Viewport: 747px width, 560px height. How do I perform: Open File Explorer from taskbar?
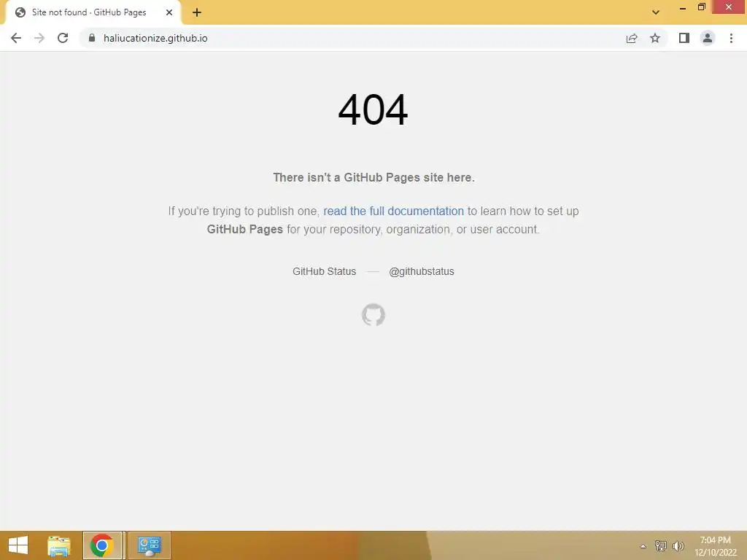point(59,545)
